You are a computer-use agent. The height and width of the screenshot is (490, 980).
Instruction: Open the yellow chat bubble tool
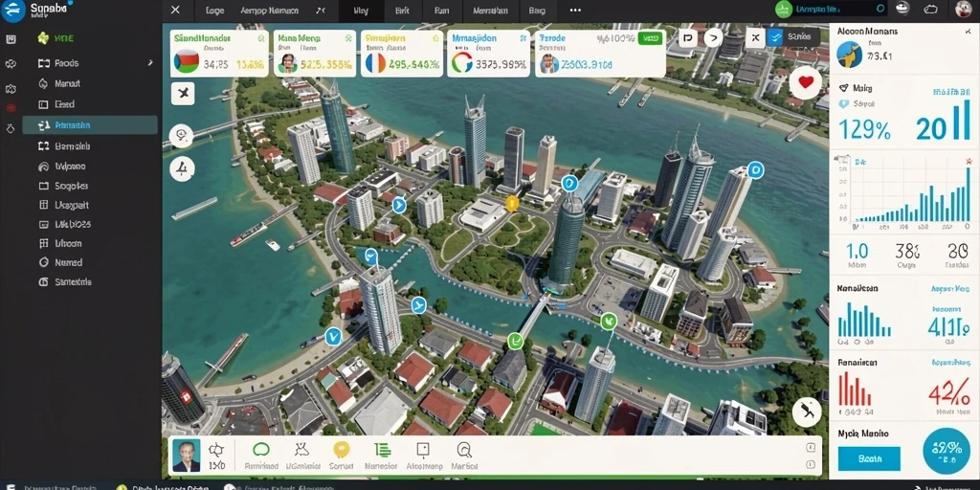[x=341, y=450]
